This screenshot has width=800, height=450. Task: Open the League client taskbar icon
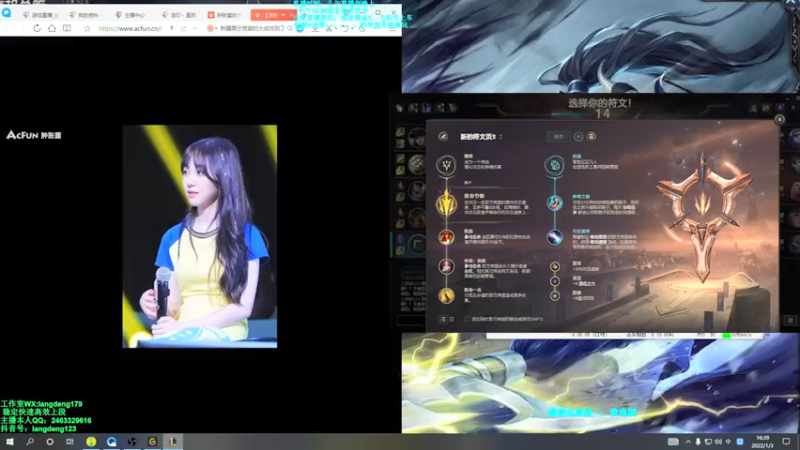pos(172,442)
